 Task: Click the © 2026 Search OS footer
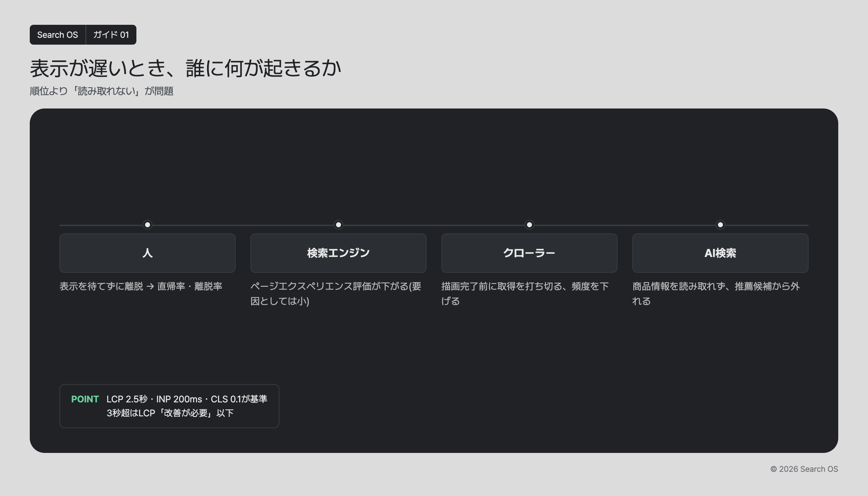click(804, 469)
